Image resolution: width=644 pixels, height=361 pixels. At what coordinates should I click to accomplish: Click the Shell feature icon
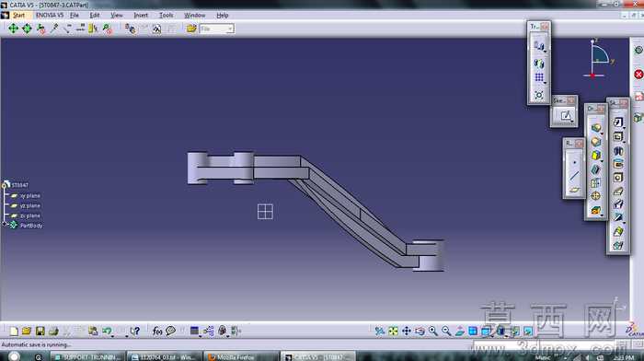(x=596, y=169)
